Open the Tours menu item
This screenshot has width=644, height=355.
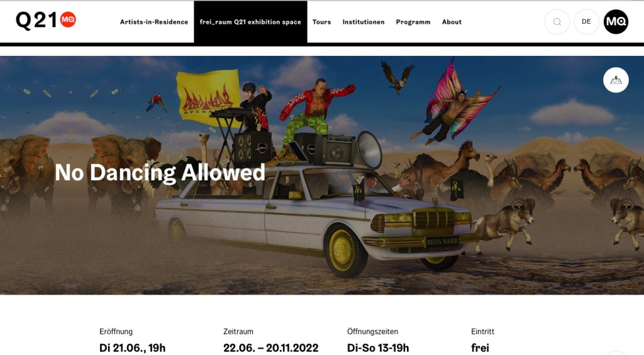click(x=321, y=22)
